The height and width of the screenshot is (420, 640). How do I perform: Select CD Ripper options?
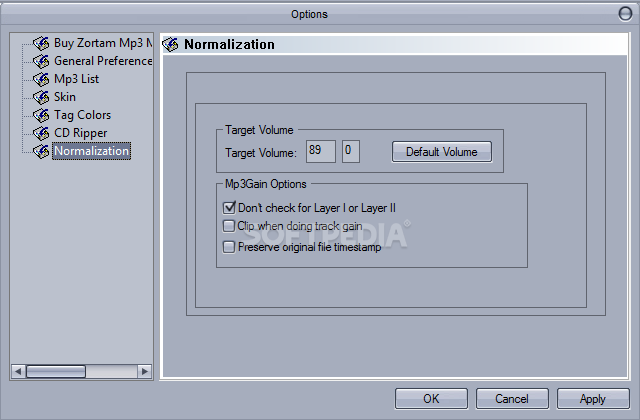pos(80,133)
